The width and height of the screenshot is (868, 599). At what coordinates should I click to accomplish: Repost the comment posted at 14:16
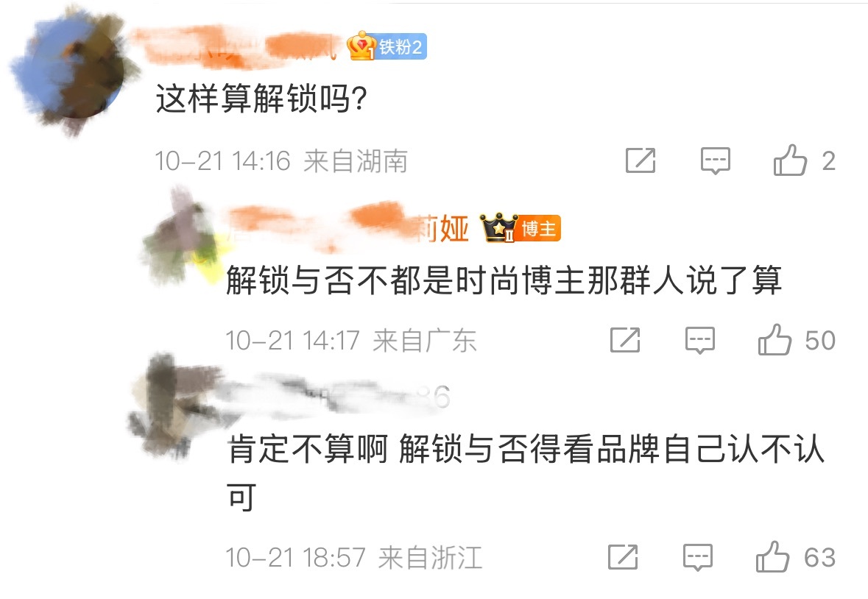641,160
